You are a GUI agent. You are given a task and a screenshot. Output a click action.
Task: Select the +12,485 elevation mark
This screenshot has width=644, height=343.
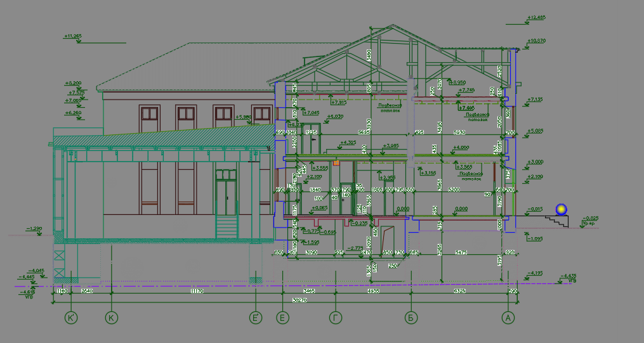pos(536,18)
